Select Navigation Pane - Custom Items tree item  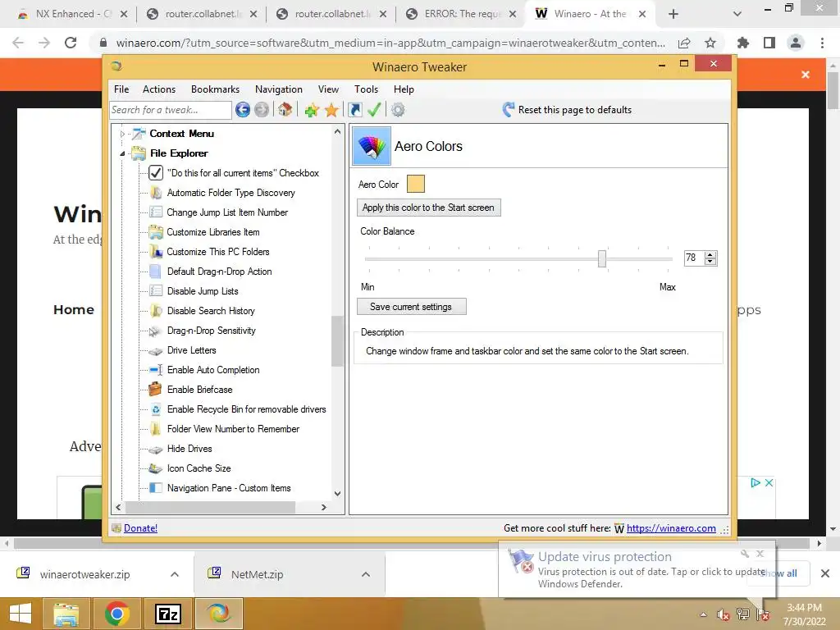229,488
